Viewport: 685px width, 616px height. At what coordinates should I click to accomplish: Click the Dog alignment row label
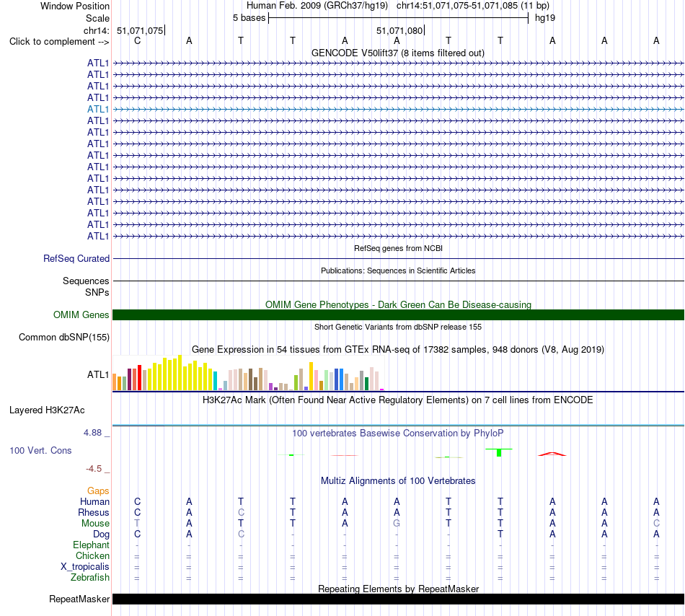[x=101, y=534]
